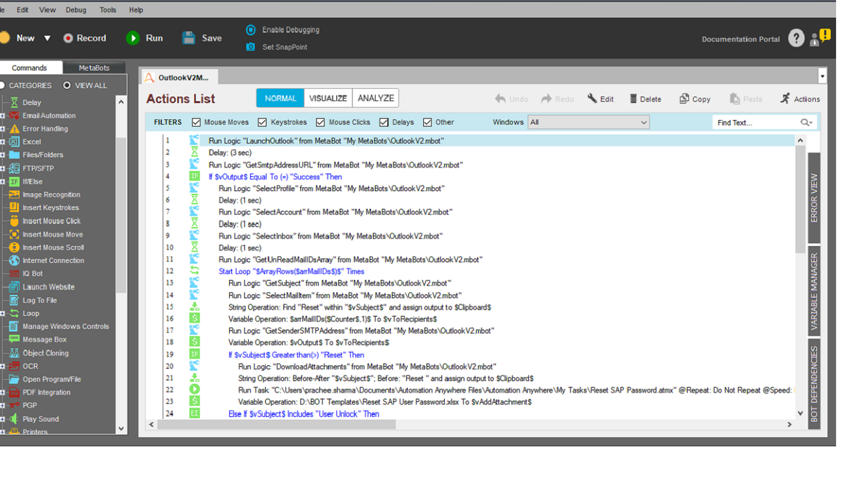This screenshot has width=868, height=503.
Task: Click the green Run play icon
Action: [133, 39]
